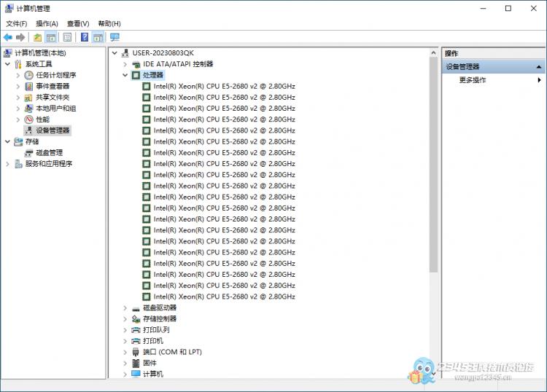Click the 操作 pane header text
This screenshot has width=547, height=392.
(451, 53)
